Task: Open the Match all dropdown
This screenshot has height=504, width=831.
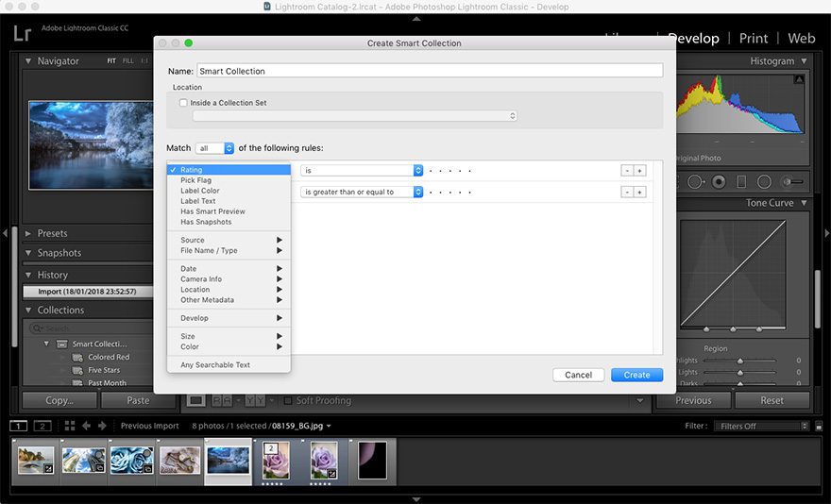Action: coord(214,148)
